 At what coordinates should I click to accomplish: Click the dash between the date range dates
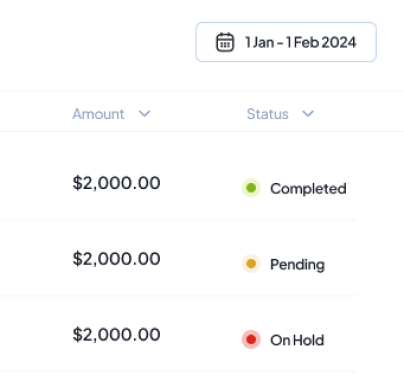pos(280,43)
